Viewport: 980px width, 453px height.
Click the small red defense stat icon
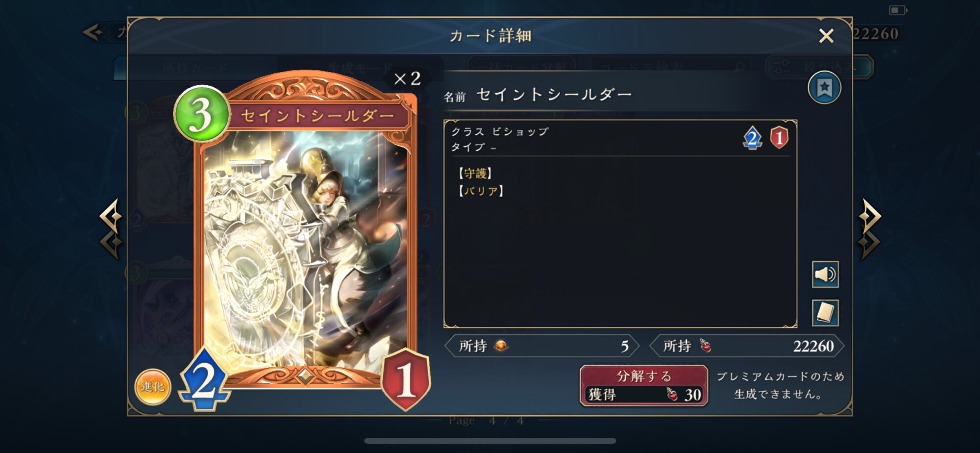click(x=779, y=138)
